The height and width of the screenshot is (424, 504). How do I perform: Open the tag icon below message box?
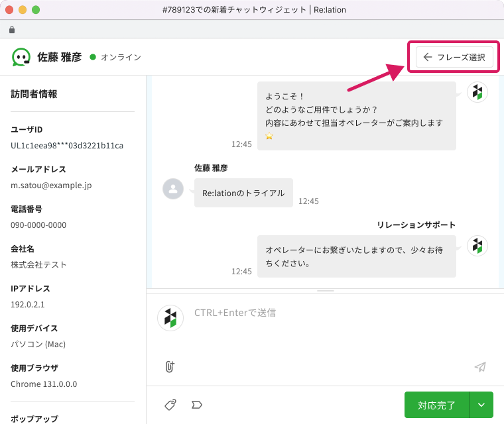click(x=170, y=405)
